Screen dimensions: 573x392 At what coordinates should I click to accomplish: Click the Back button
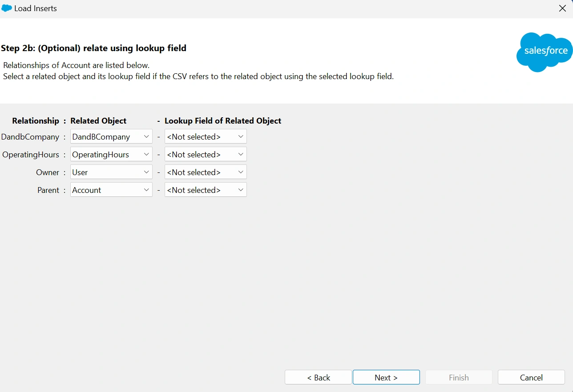(x=318, y=377)
